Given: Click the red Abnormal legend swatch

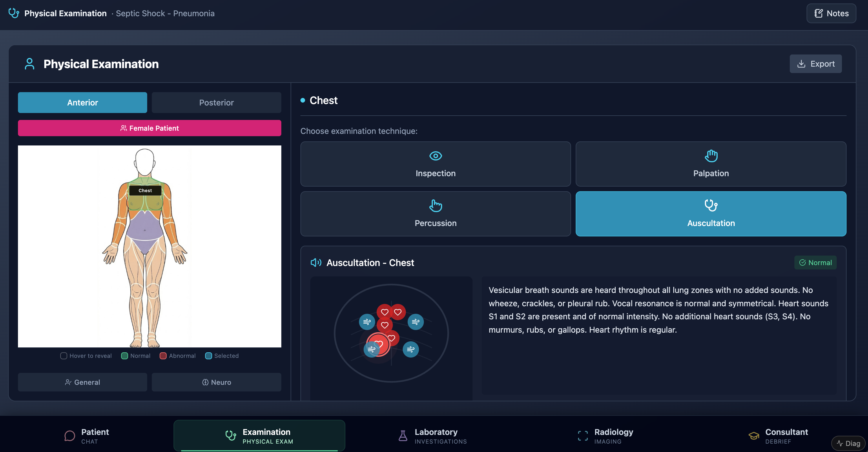Looking at the screenshot, I should pyautogui.click(x=163, y=356).
